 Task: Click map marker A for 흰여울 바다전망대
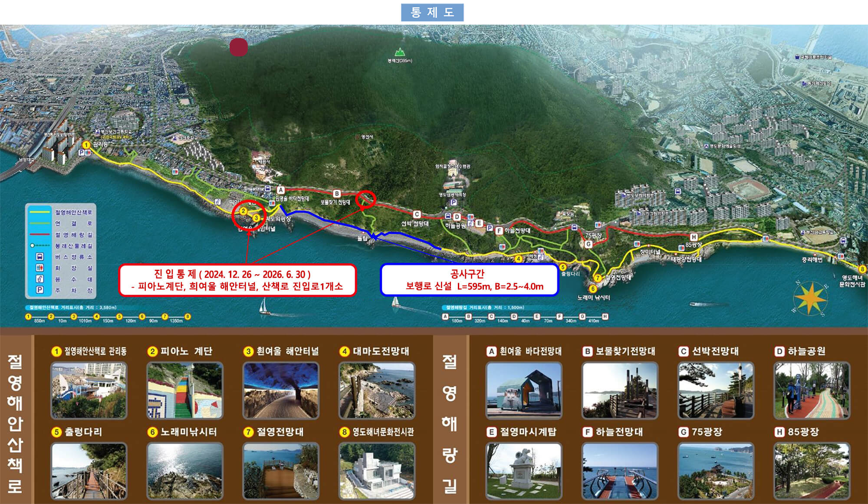coord(281,190)
